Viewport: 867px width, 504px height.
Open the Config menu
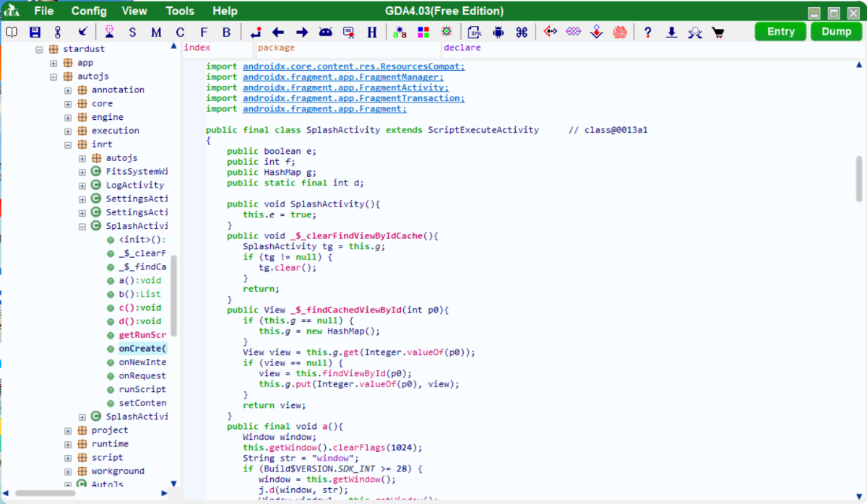[x=89, y=11]
